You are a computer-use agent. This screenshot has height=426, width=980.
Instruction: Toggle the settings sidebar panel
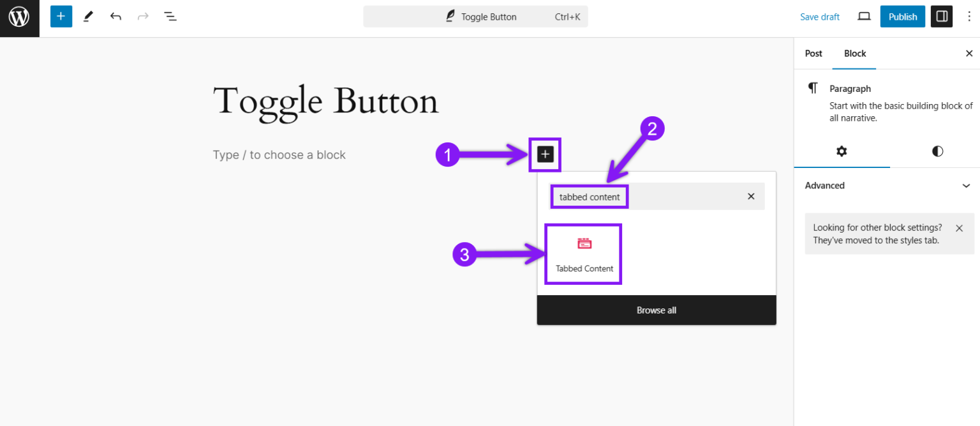(941, 16)
